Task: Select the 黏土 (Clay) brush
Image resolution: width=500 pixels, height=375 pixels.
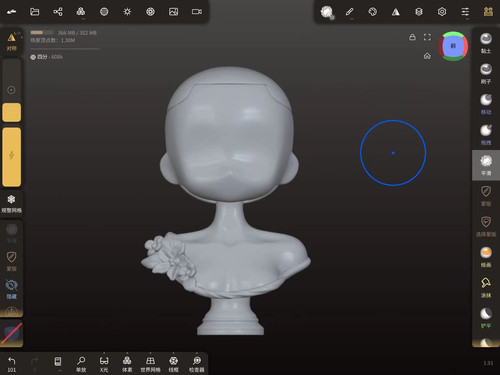Action: point(486,43)
